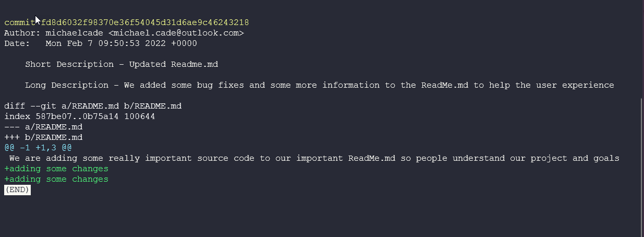Click the unchanged context line about important source code
644x237 pixels.
314,158
